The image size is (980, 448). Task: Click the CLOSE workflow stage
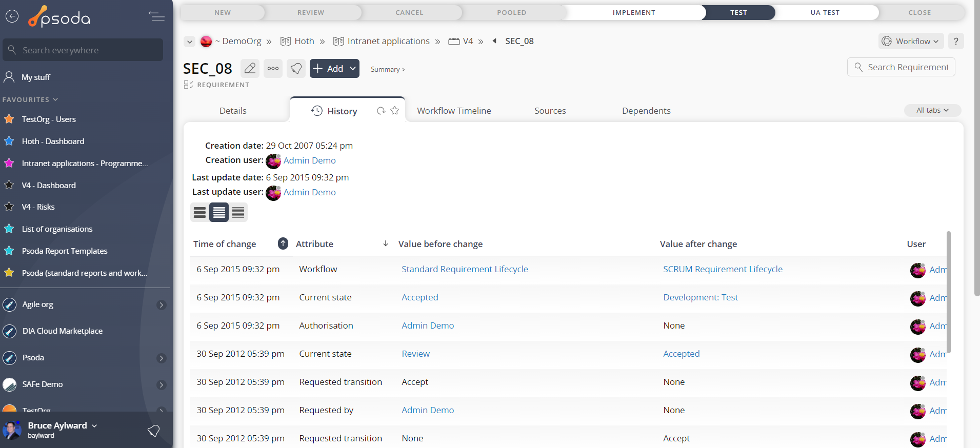tap(919, 12)
